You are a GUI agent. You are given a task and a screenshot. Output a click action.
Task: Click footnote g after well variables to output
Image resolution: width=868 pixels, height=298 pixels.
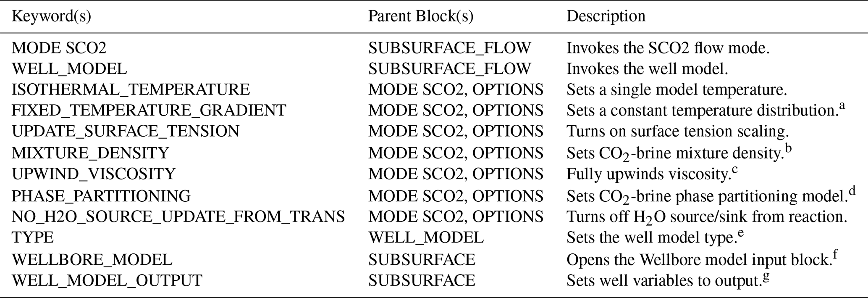tap(766, 277)
